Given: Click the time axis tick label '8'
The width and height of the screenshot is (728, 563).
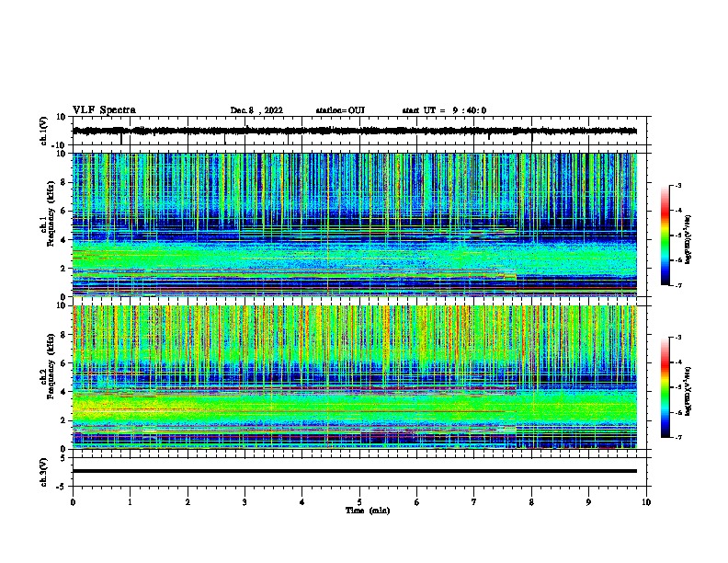Looking at the screenshot, I should 531,501.
